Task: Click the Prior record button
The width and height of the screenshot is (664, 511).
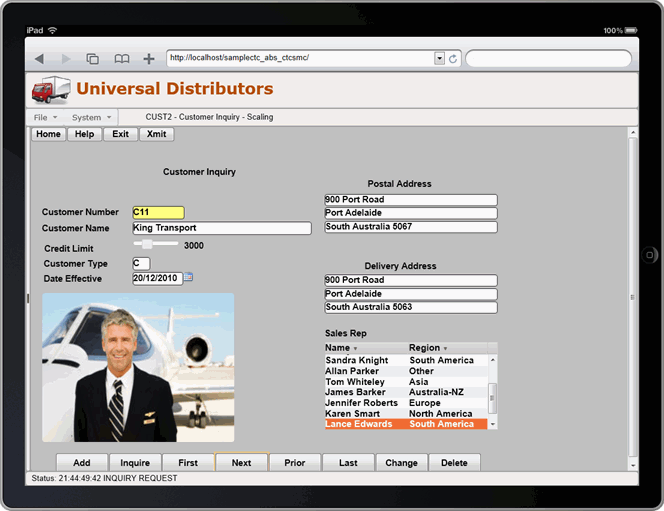Action: 295,463
